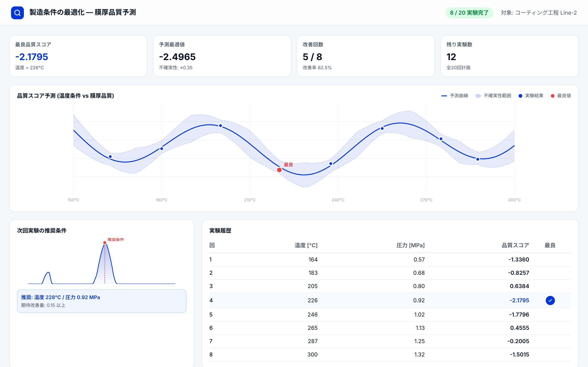The height and width of the screenshot is (367, 588).
Task: Toggle the 予測曲線 legend item
Action: [455, 96]
